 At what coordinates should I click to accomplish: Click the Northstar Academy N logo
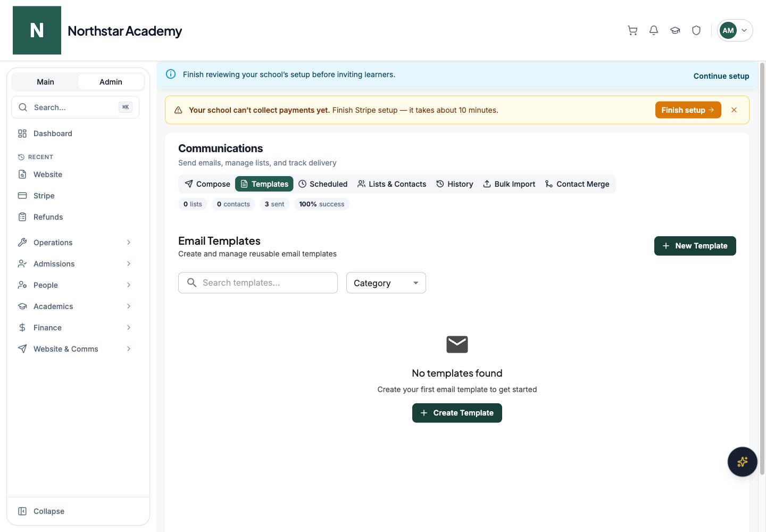click(x=37, y=30)
